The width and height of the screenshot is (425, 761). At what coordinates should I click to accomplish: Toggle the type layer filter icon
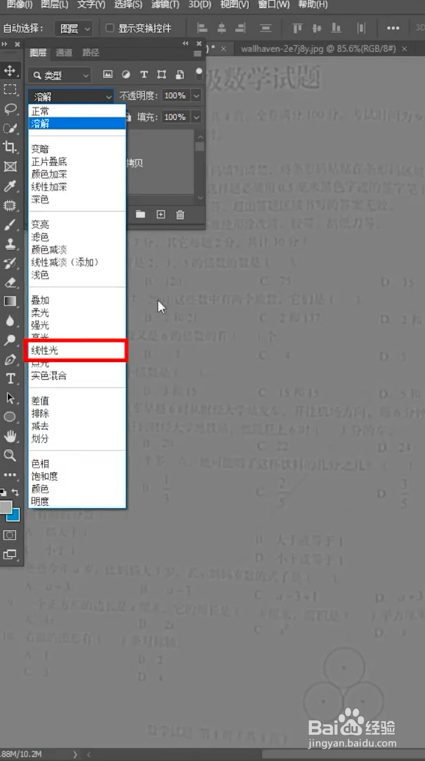click(x=144, y=75)
